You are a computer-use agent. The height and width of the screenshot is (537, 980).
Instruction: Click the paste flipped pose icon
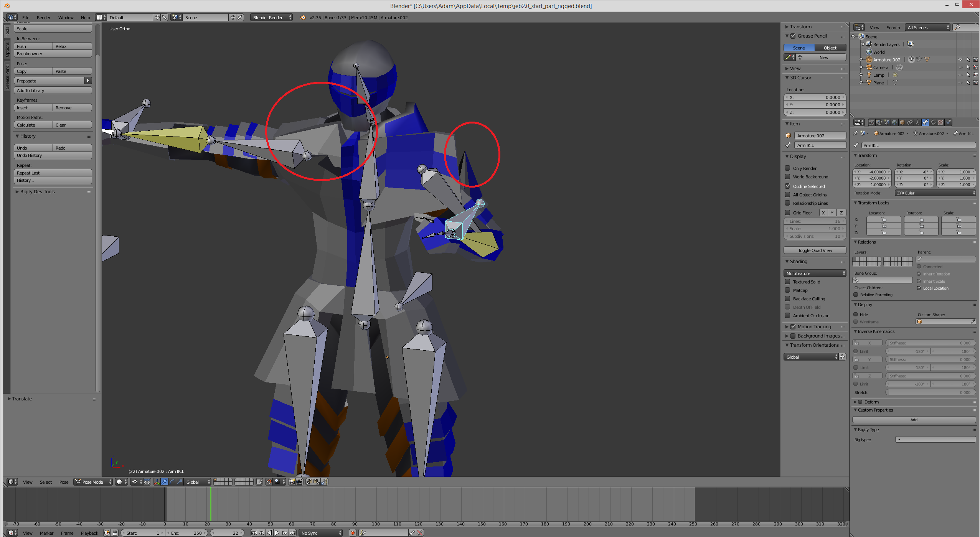coord(325,482)
